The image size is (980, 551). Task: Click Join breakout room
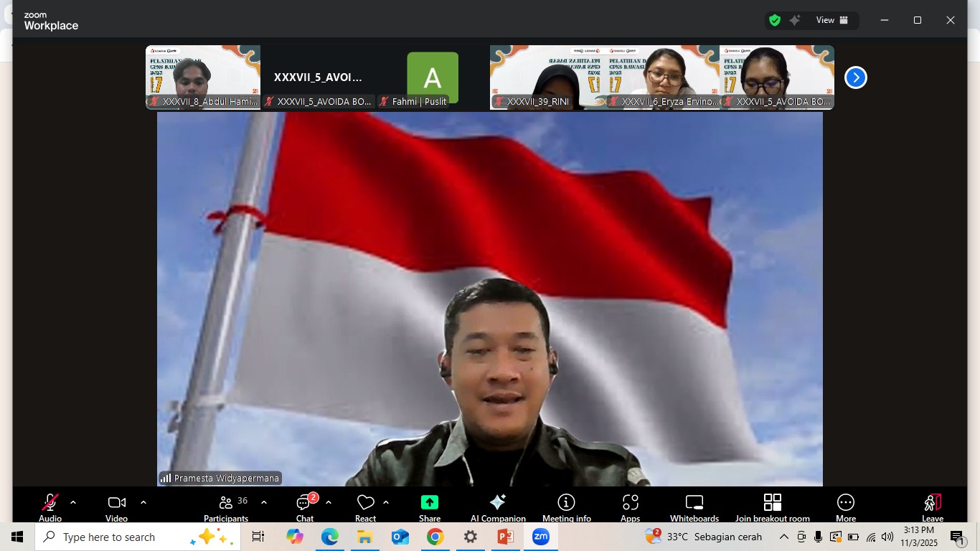tap(772, 507)
